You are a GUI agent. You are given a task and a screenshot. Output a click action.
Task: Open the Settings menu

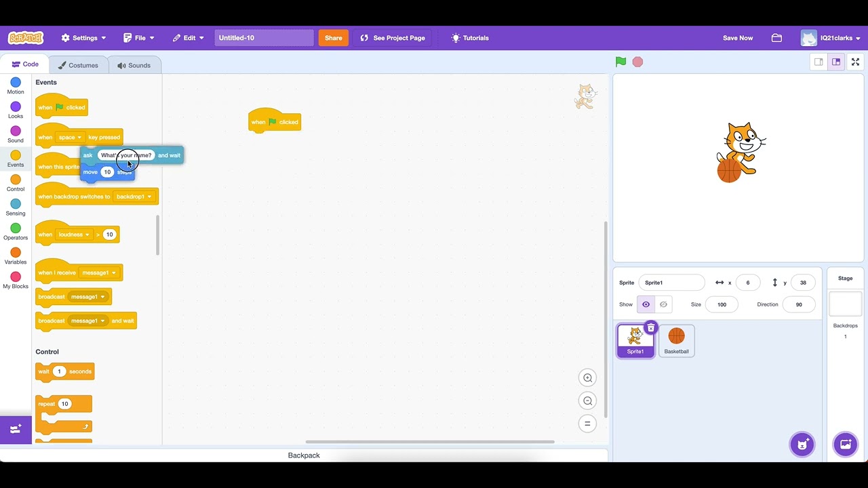[83, 38]
